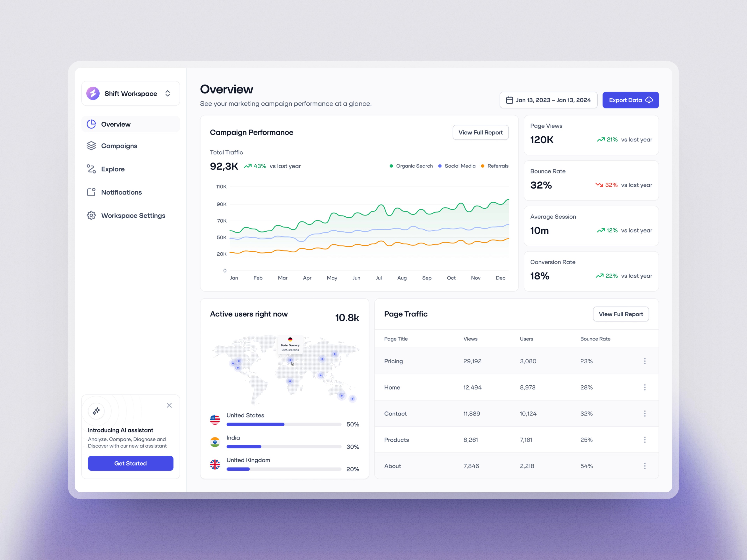Image resolution: width=747 pixels, height=560 pixels.
Task: Open the Overview menu item
Action: coord(131,124)
